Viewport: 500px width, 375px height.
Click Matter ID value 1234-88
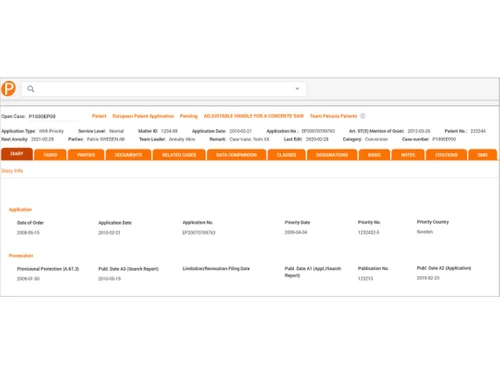click(x=169, y=131)
